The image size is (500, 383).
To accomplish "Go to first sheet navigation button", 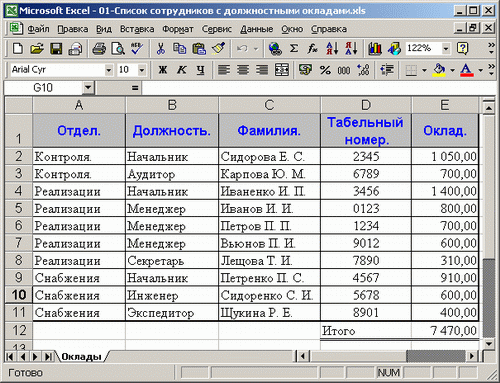I will pyautogui.click(x=10, y=357).
